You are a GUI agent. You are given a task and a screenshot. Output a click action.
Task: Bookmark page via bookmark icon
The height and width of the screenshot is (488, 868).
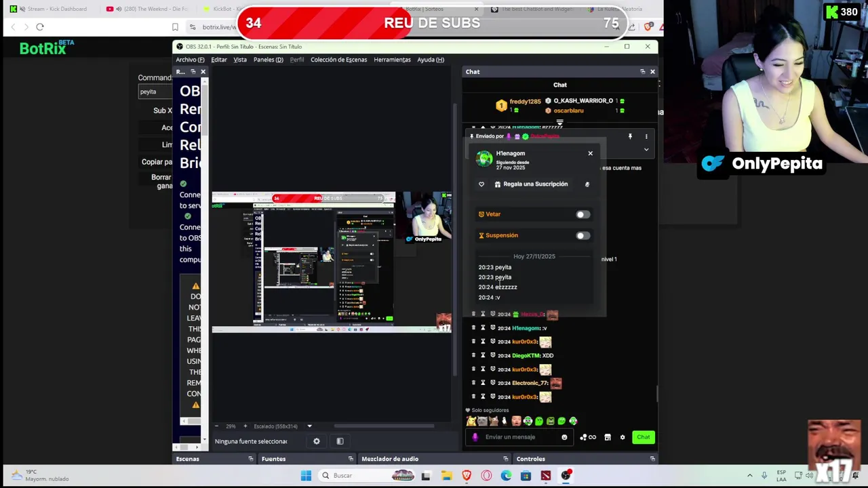(x=175, y=27)
